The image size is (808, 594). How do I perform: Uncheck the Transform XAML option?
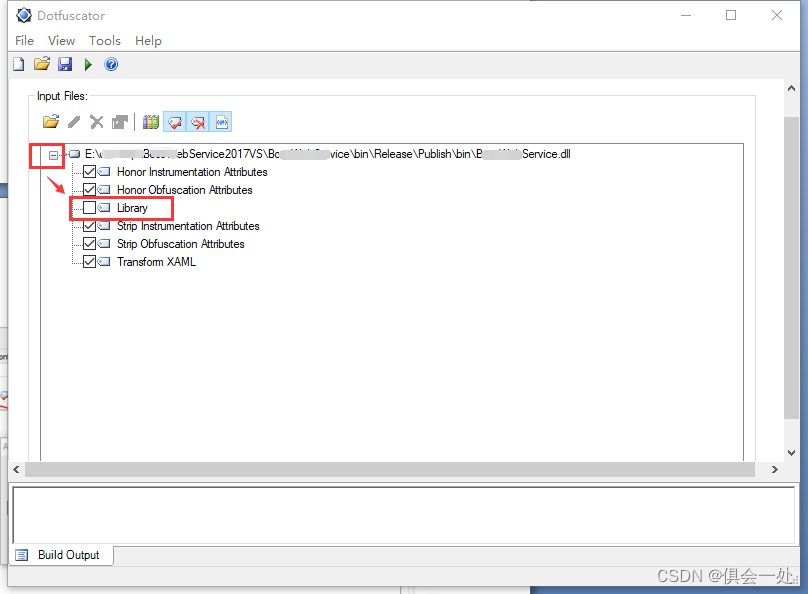(x=90, y=262)
